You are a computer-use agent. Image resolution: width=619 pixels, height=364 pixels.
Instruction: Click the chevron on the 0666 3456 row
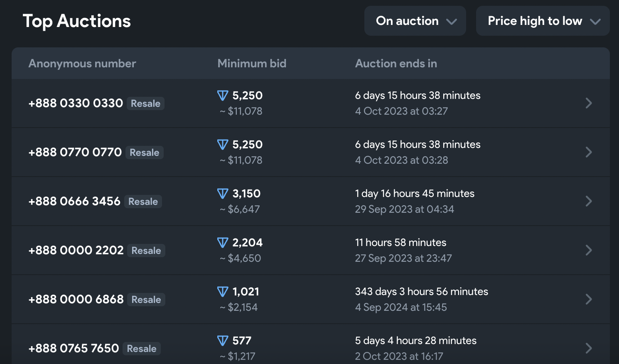(588, 201)
